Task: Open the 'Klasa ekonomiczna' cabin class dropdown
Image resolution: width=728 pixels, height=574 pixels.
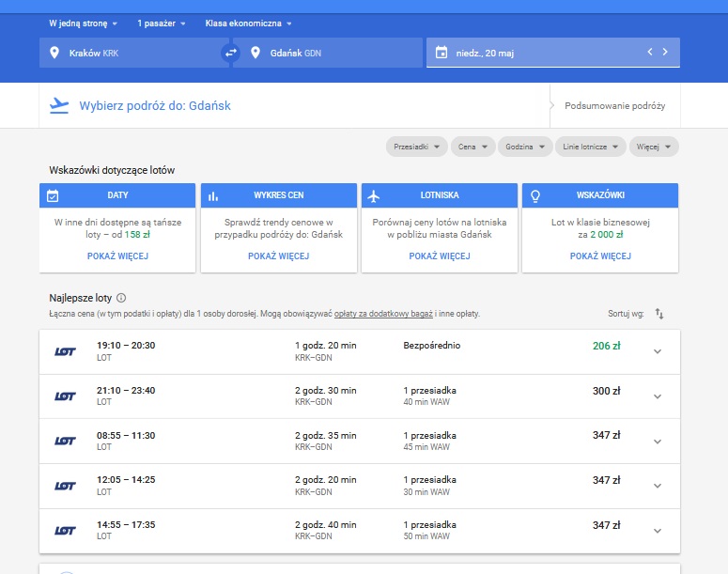Action: pos(248,23)
